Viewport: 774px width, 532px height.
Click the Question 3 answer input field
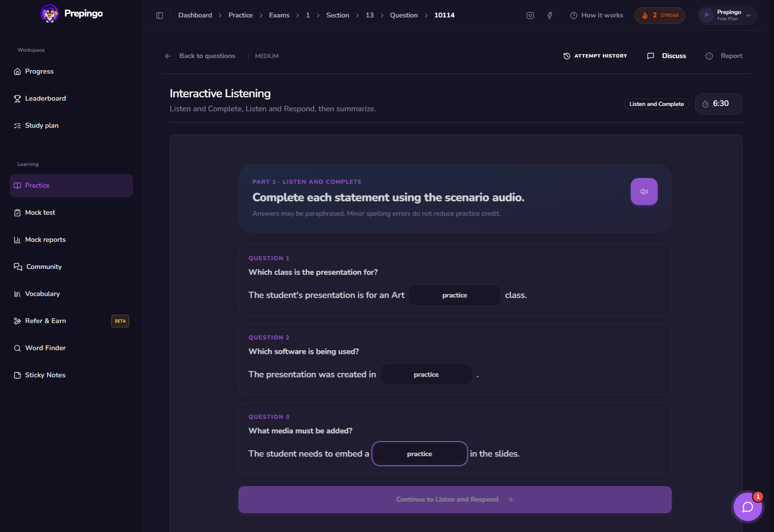pos(419,454)
